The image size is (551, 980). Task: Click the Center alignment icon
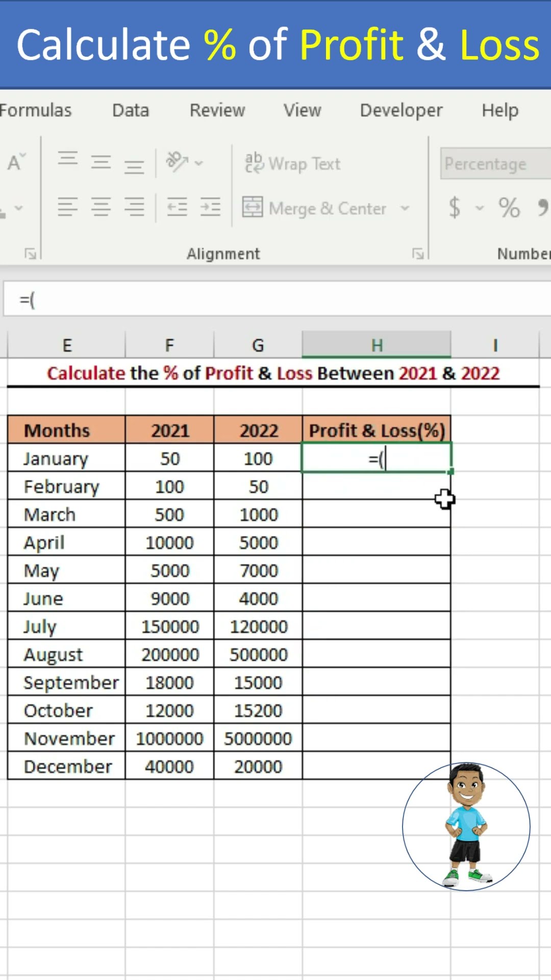(x=101, y=207)
